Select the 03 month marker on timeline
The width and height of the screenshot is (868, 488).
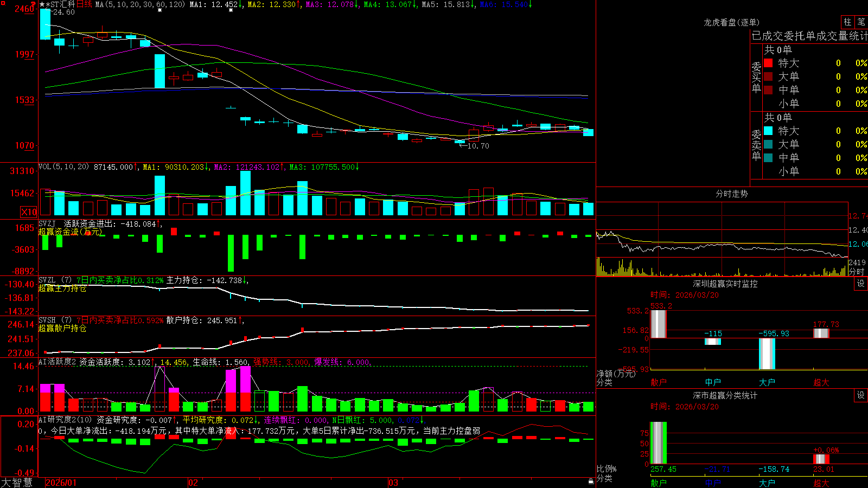pos(393,483)
